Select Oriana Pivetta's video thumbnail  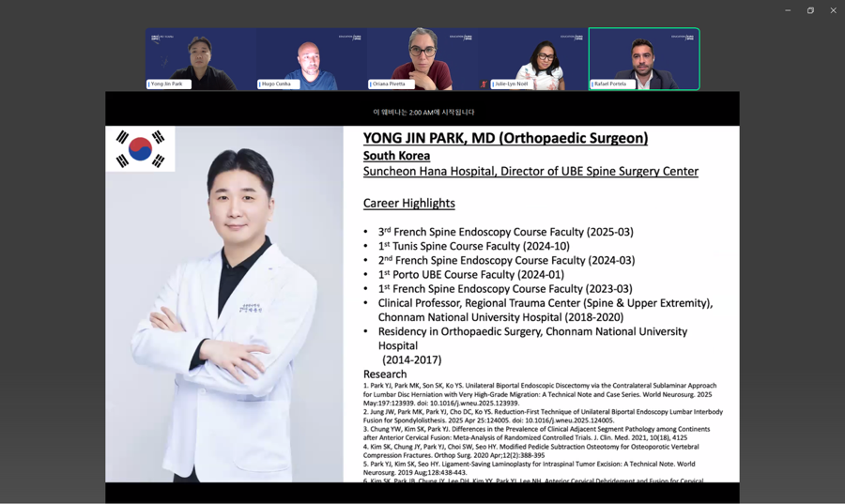(x=422, y=59)
